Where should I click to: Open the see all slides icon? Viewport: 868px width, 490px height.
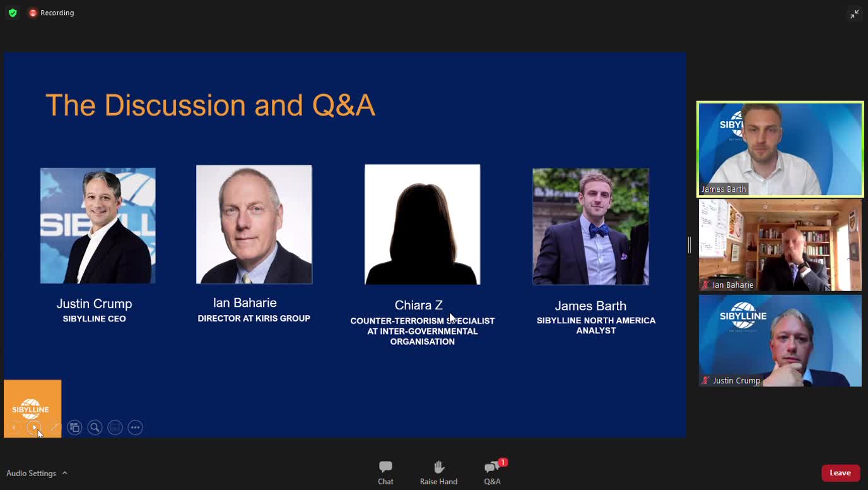coord(74,427)
